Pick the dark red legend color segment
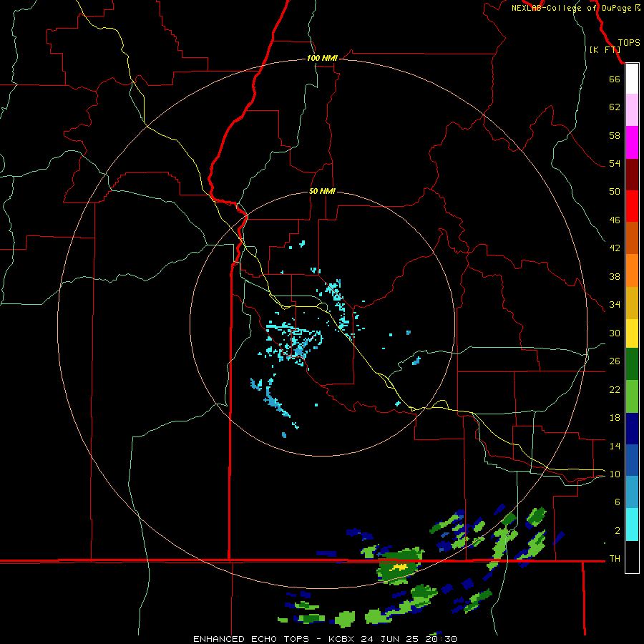 pyautogui.click(x=632, y=175)
